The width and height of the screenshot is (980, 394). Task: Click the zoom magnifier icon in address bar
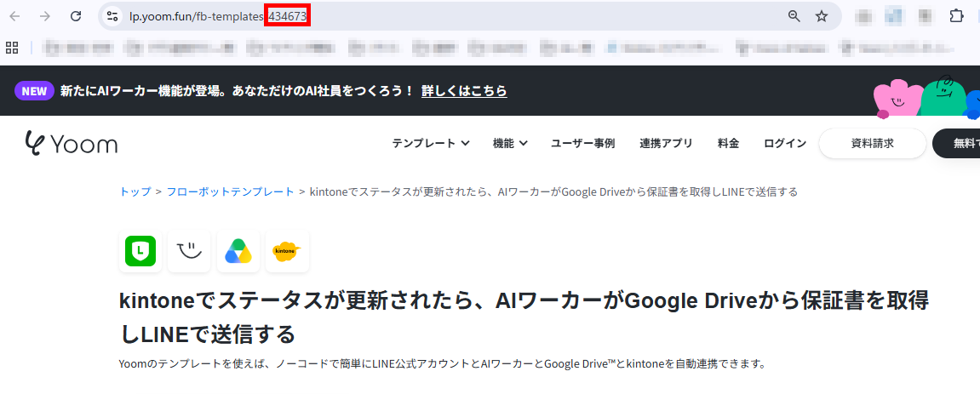pos(794,16)
